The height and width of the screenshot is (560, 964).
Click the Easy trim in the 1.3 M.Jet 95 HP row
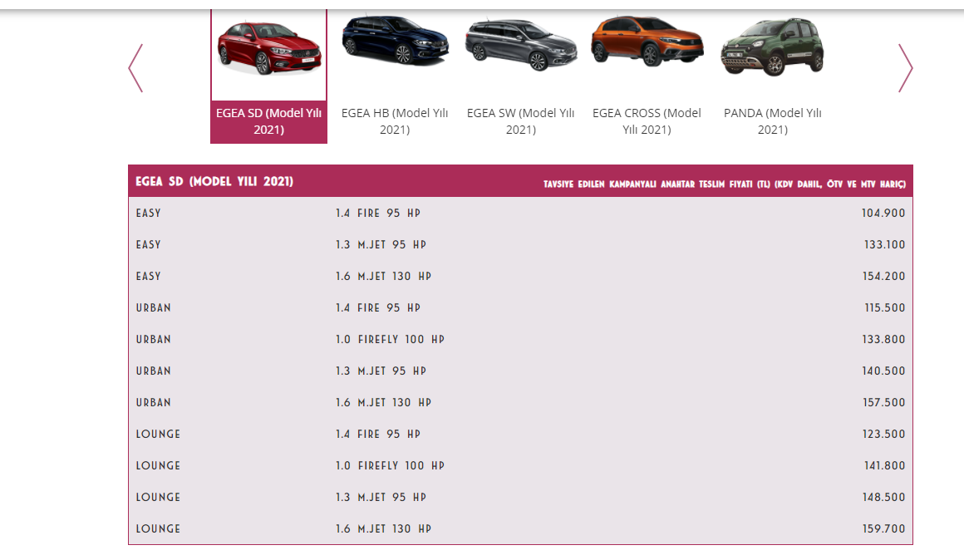(148, 244)
